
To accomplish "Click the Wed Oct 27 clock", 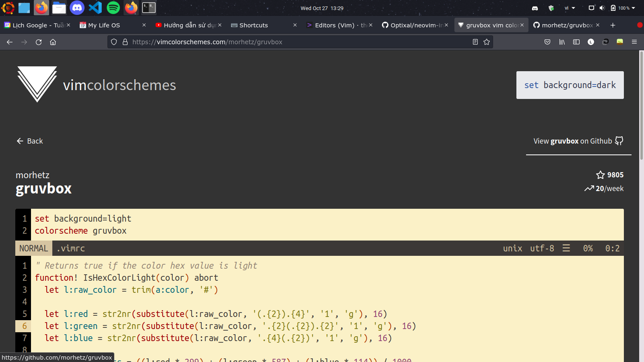I will 322,8.
